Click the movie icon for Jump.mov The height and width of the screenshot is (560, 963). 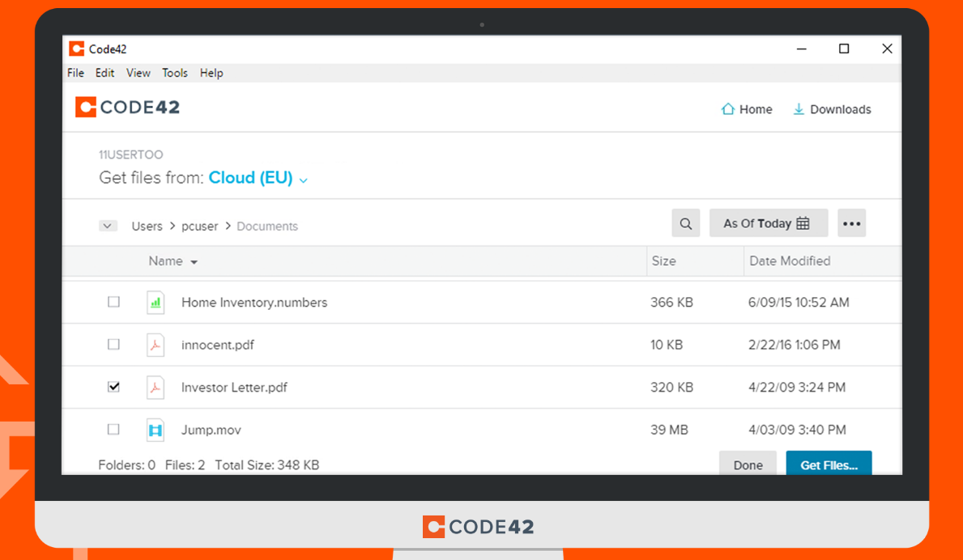point(155,430)
